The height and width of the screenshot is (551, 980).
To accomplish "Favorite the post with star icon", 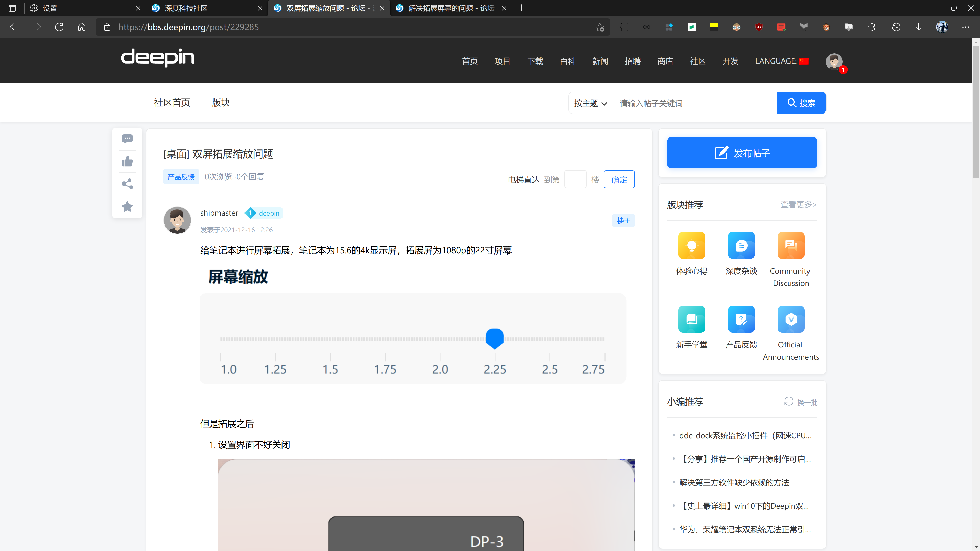I will pos(127,206).
